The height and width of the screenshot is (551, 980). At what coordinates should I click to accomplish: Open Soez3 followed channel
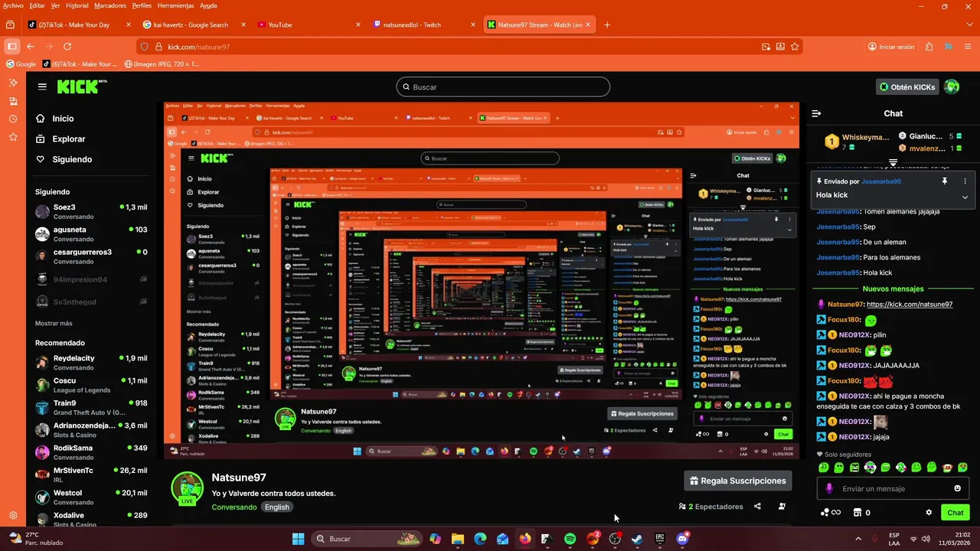[x=91, y=211]
